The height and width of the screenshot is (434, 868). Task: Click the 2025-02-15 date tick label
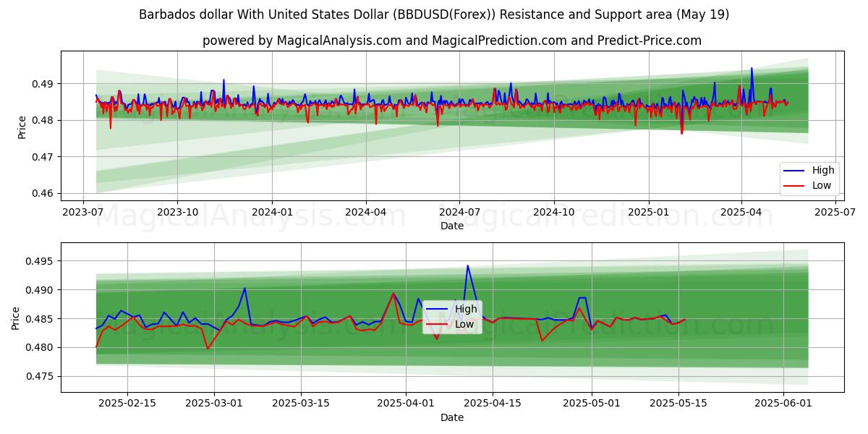click(x=127, y=402)
